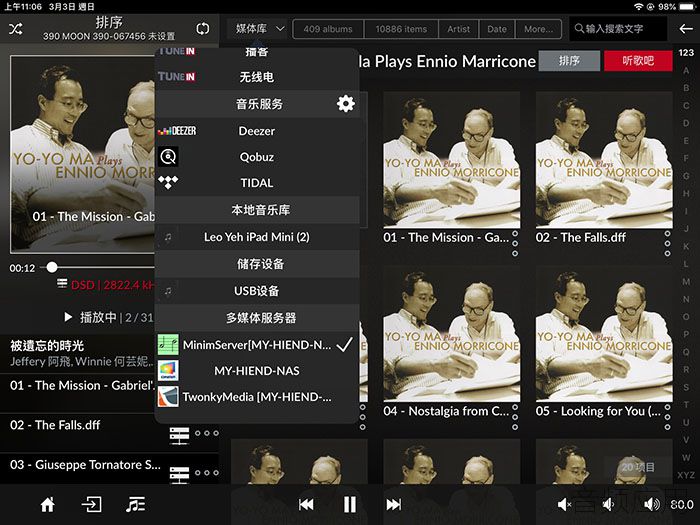Select TIDAL music service
700x525 pixels.
pyautogui.click(x=257, y=183)
